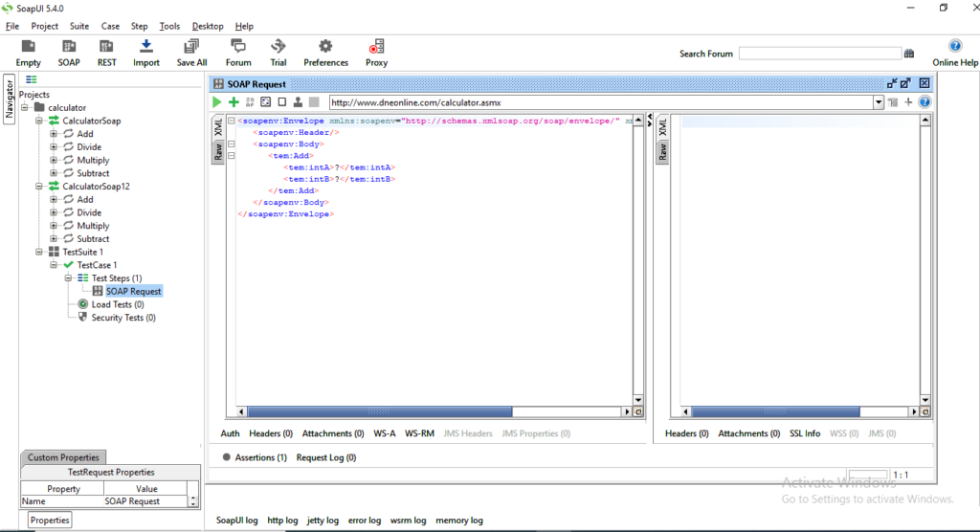Click the SOAP Request step icon in tree

(x=98, y=291)
